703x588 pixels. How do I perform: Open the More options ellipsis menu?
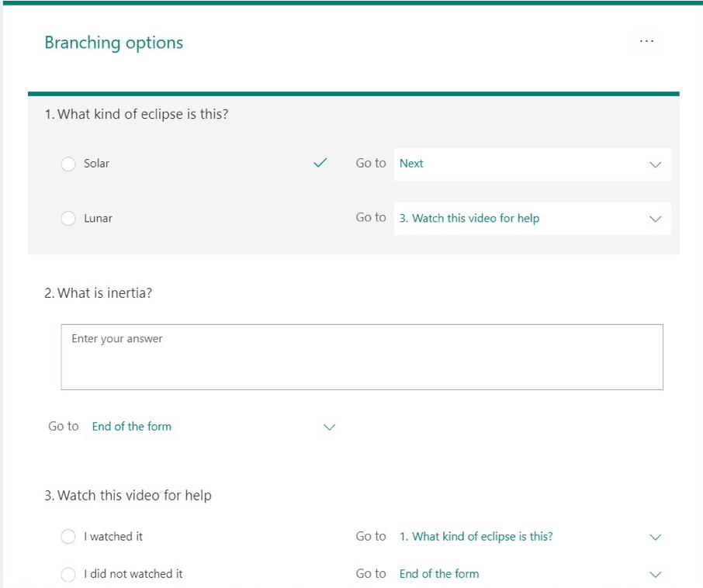click(646, 41)
